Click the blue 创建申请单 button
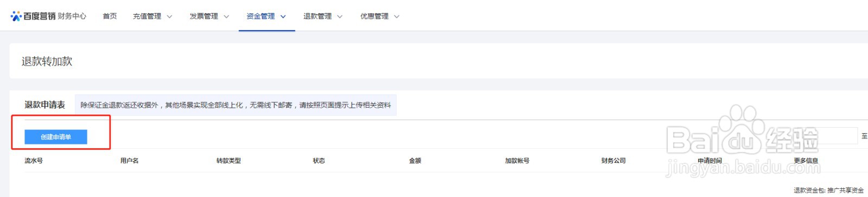Screen dimensions: 868x197 [56, 137]
